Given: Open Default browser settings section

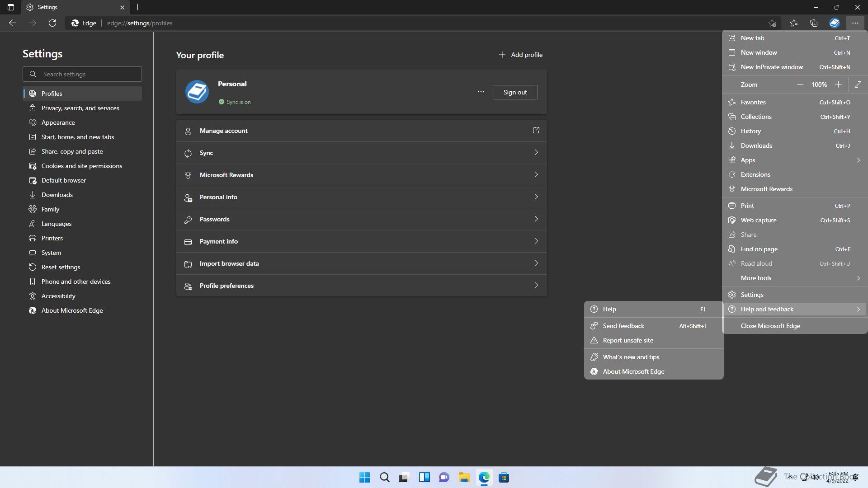Looking at the screenshot, I should click(82, 180).
